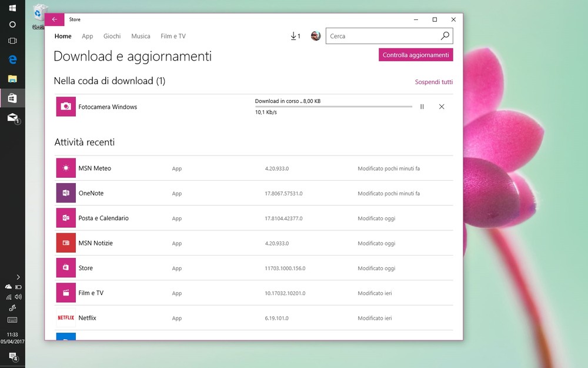The width and height of the screenshot is (588, 368).
Task: Switch to the Giochi tab
Action: (x=112, y=36)
